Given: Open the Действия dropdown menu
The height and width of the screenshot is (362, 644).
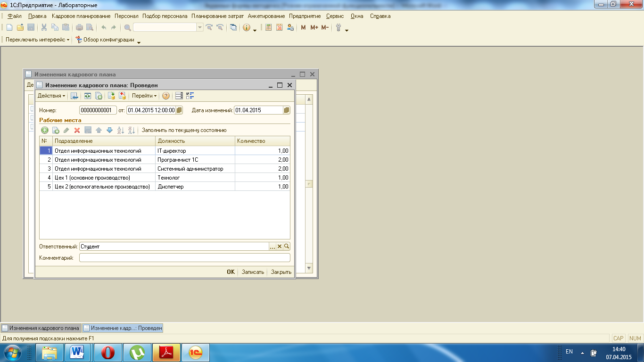Looking at the screenshot, I should tap(51, 96).
